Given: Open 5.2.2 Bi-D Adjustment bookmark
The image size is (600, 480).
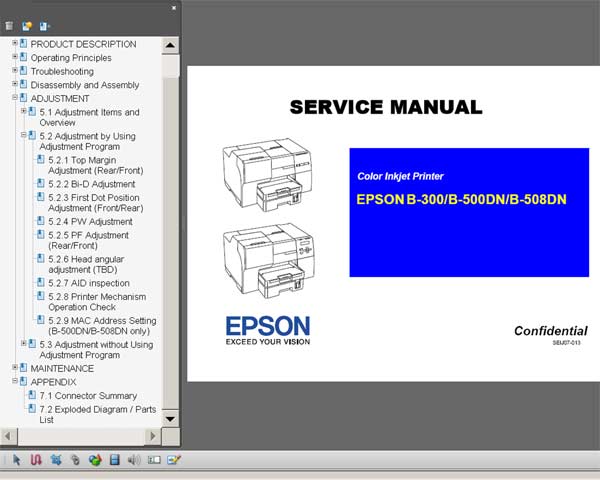Looking at the screenshot, I should click(92, 184).
